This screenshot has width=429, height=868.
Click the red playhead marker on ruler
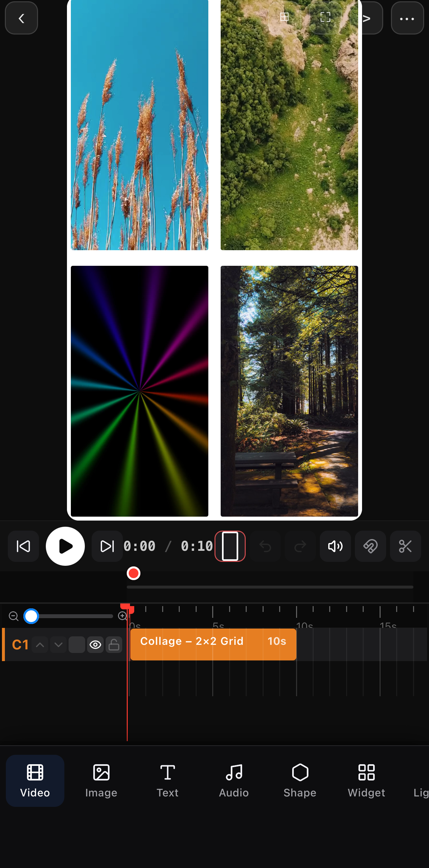click(x=127, y=608)
